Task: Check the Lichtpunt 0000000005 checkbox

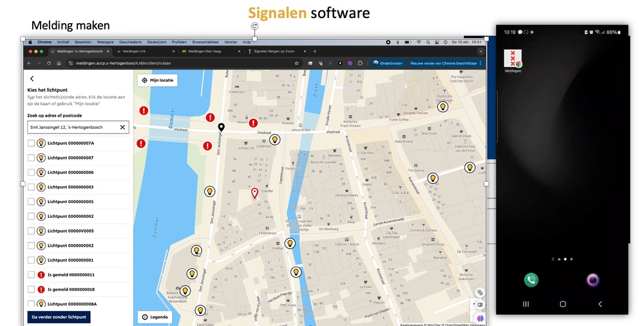Action: click(x=31, y=202)
